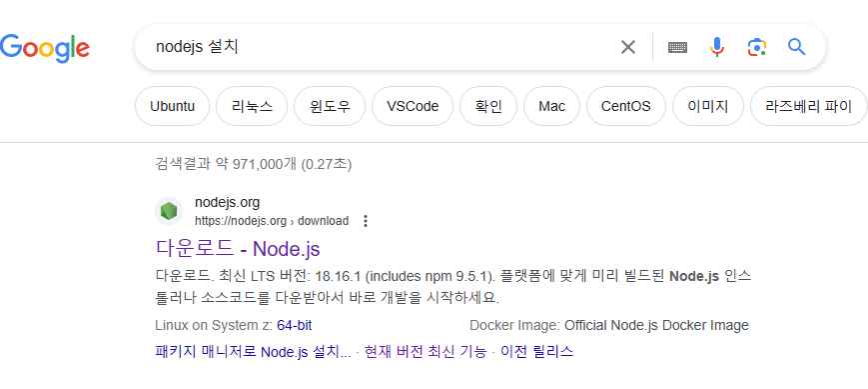This screenshot has width=868, height=389.
Task: Click the https://nodejs.org › download URL
Action: (x=272, y=221)
